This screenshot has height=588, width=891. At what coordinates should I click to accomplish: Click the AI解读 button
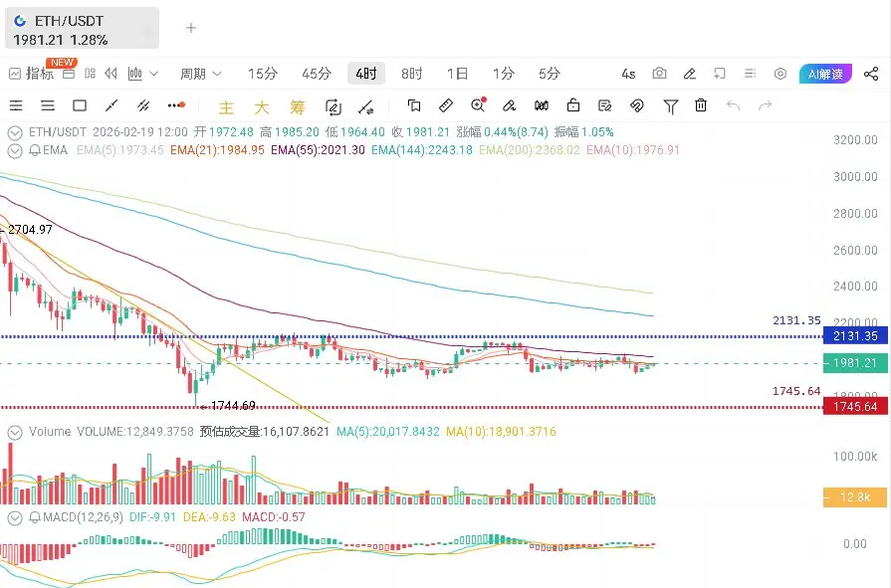[x=825, y=74]
